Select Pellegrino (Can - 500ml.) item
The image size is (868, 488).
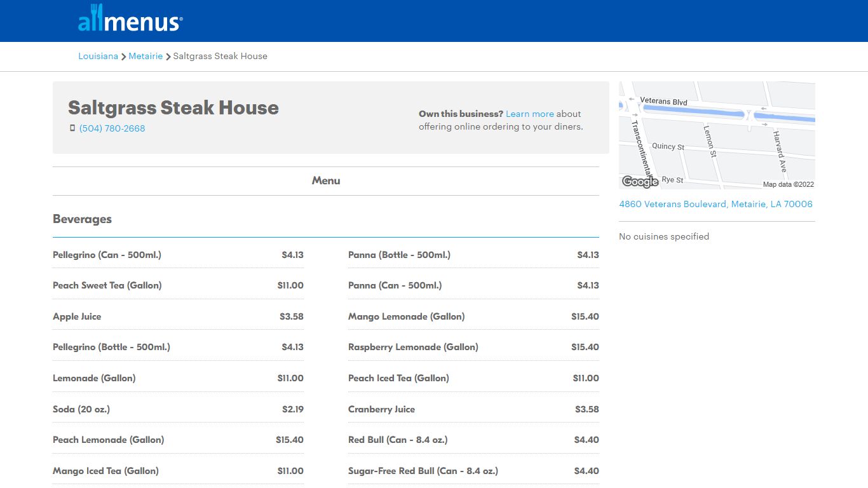(107, 255)
